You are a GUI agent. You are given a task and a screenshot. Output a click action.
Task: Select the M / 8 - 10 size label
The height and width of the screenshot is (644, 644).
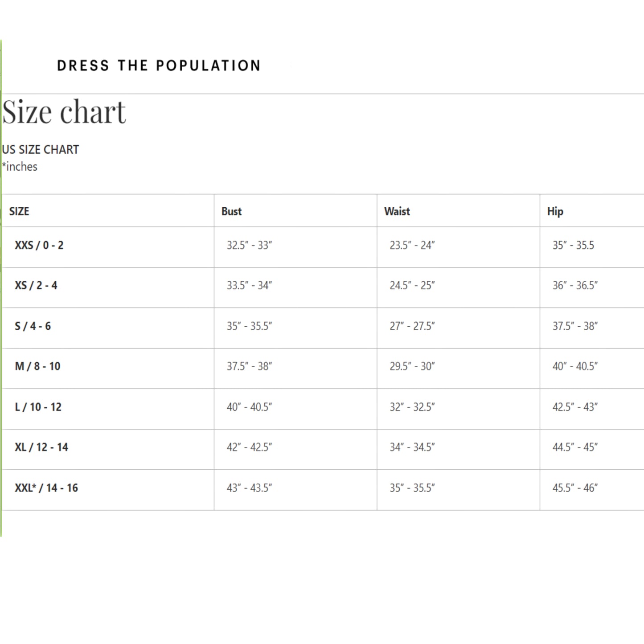tap(37, 366)
